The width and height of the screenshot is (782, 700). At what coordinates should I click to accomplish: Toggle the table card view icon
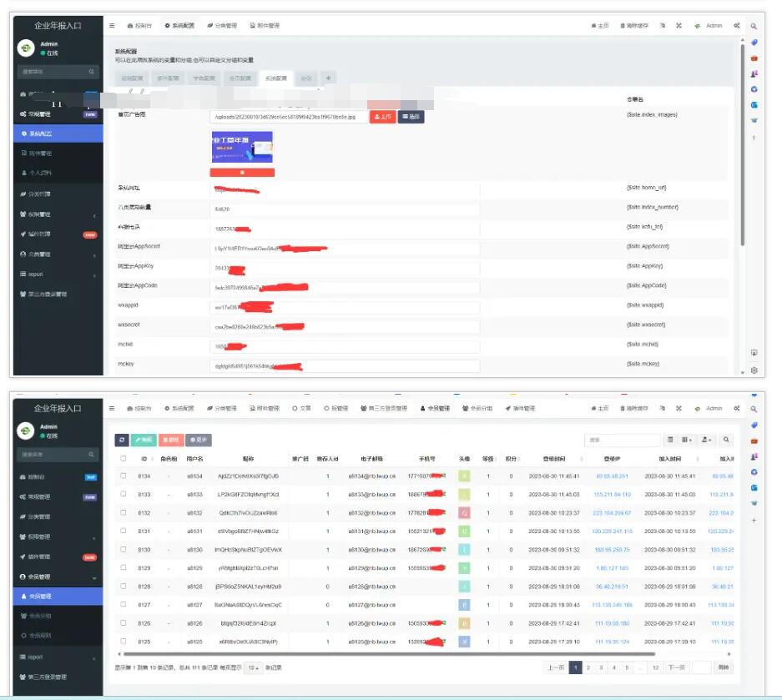coord(670,439)
